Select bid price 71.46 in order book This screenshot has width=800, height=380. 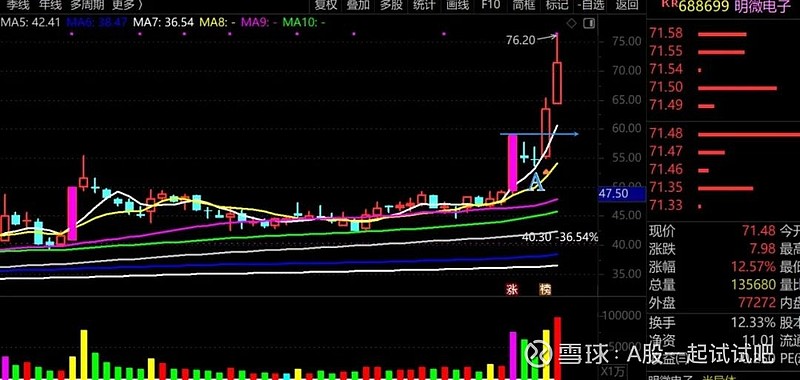tap(666, 170)
